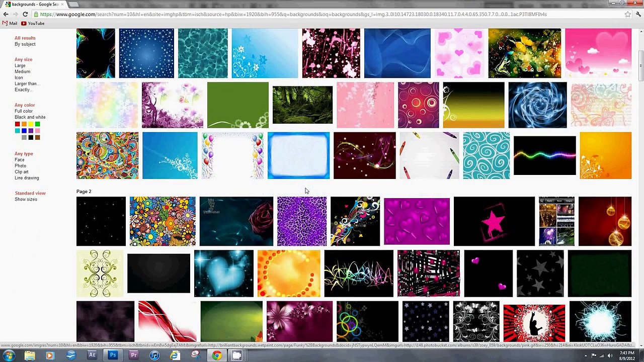Bookmark this page with the star icon
The width and height of the screenshot is (644, 362).
pyautogui.click(x=627, y=14)
